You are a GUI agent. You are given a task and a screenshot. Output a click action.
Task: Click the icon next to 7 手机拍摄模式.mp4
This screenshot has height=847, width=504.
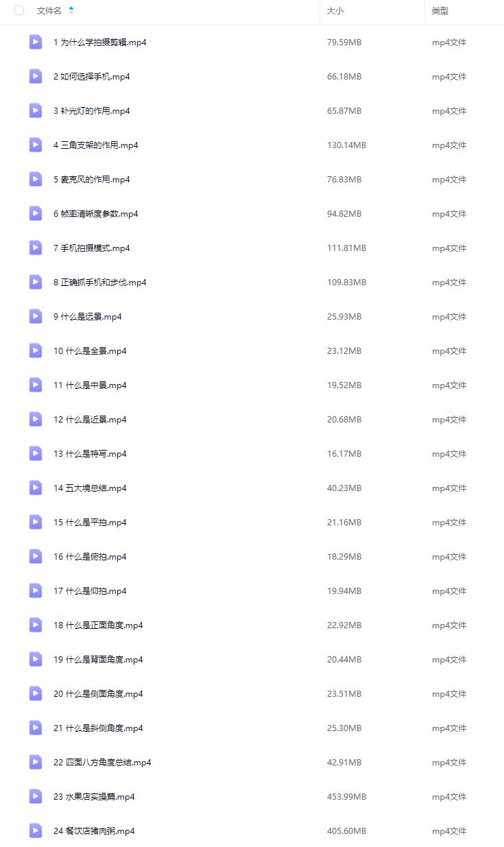(x=36, y=248)
